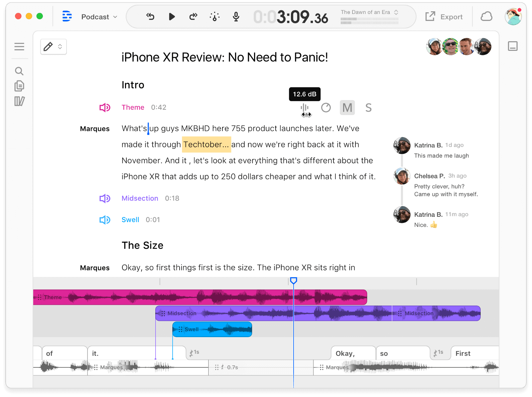Viewport: 532px width, 397px height.
Task: Open the media library books icon
Action: 19,101
